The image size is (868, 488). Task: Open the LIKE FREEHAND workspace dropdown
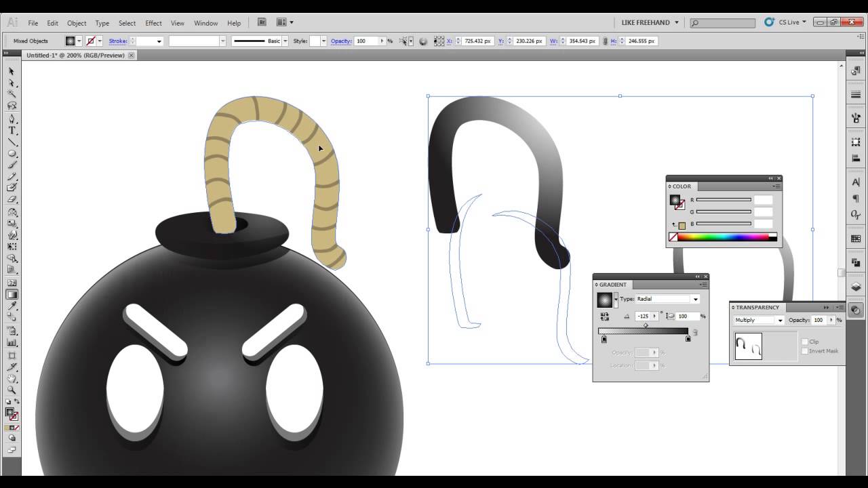tap(650, 22)
